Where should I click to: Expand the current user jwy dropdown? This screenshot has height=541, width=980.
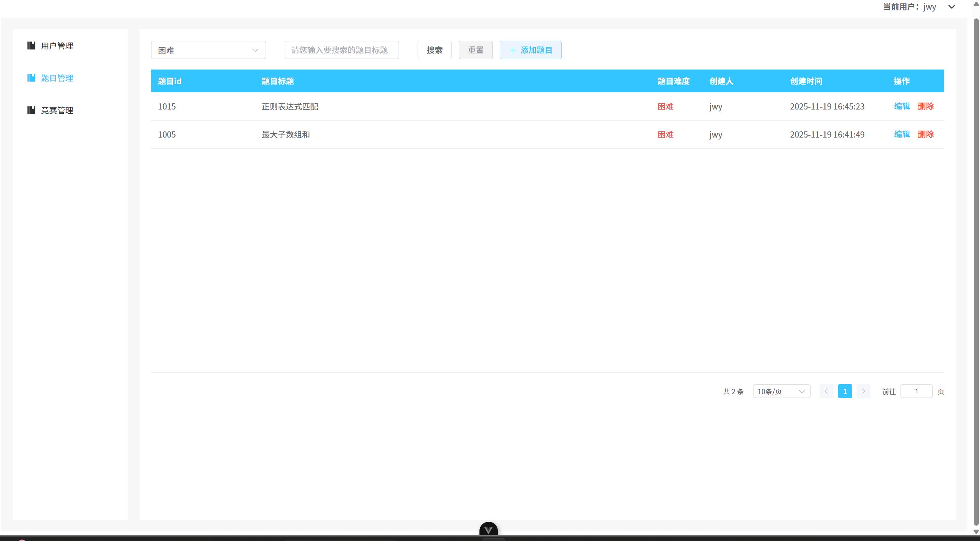952,7
